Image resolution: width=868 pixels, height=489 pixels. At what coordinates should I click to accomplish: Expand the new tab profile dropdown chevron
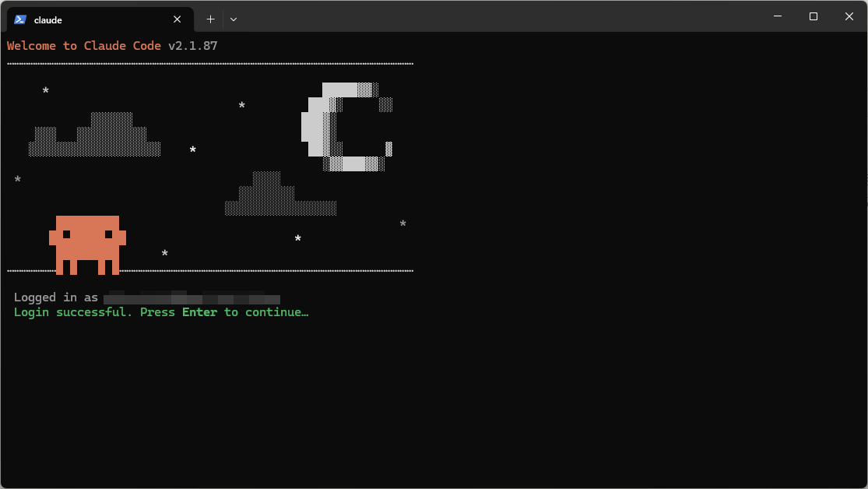pyautogui.click(x=234, y=19)
